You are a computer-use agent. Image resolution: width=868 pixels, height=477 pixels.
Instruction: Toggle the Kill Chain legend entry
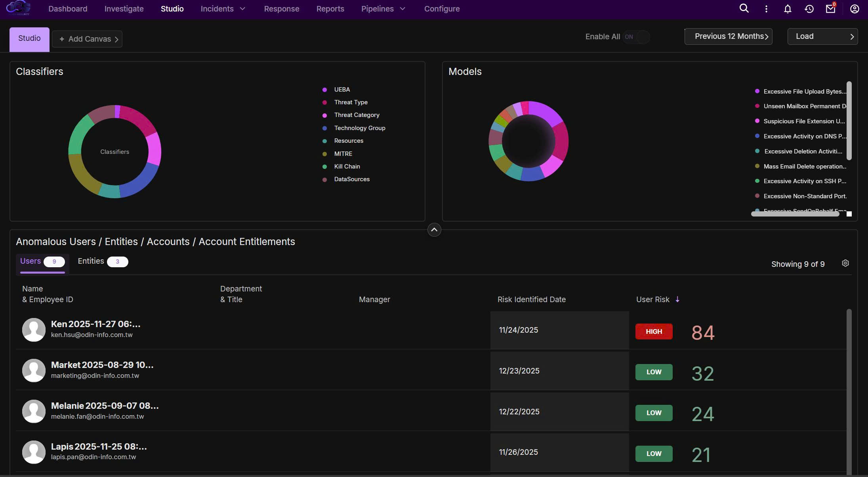click(347, 167)
